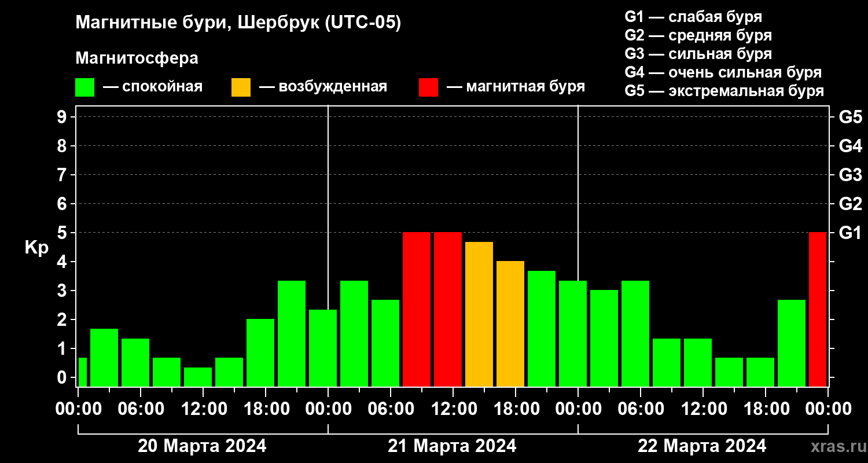868x463 pixels.
Task: Click the '— спокойная' legend label
Action: pos(153,87)
